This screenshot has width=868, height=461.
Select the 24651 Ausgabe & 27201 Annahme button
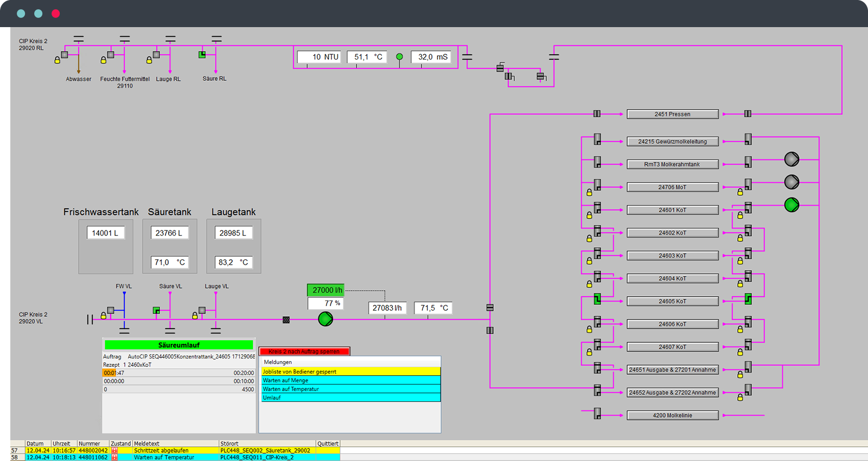click(672, 370)
